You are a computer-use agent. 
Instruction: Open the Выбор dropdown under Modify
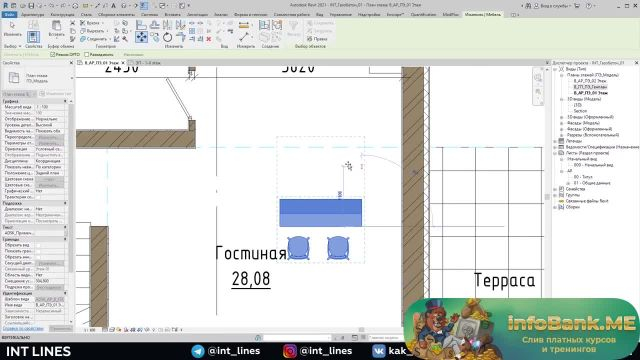[x=13, y=47]
